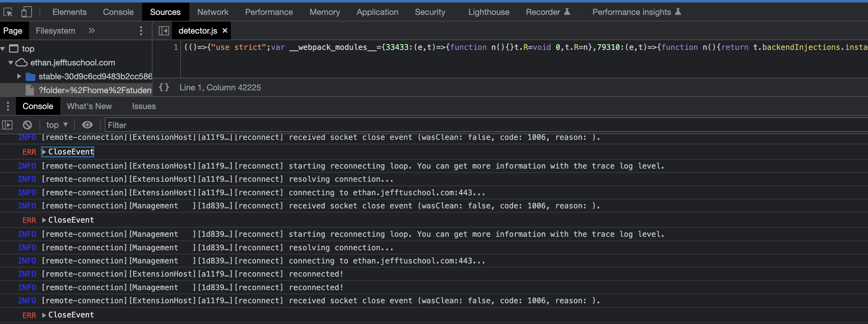Click line number 1 in the gutter
Screen dimensions: 868x324
(x=176, y=47)
